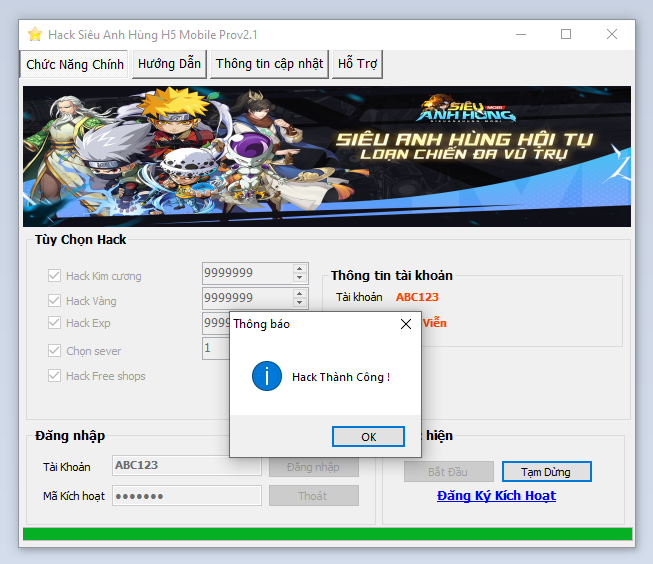
Task: Toggle the Hack Free shops checkbox
Action: (x=54, y=376)
